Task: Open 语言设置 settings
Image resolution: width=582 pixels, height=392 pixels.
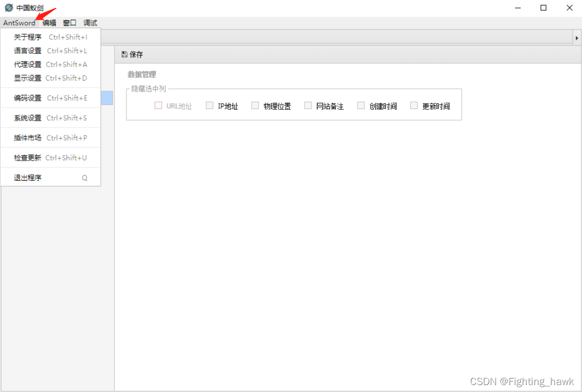Action: [x=27, y=51]
